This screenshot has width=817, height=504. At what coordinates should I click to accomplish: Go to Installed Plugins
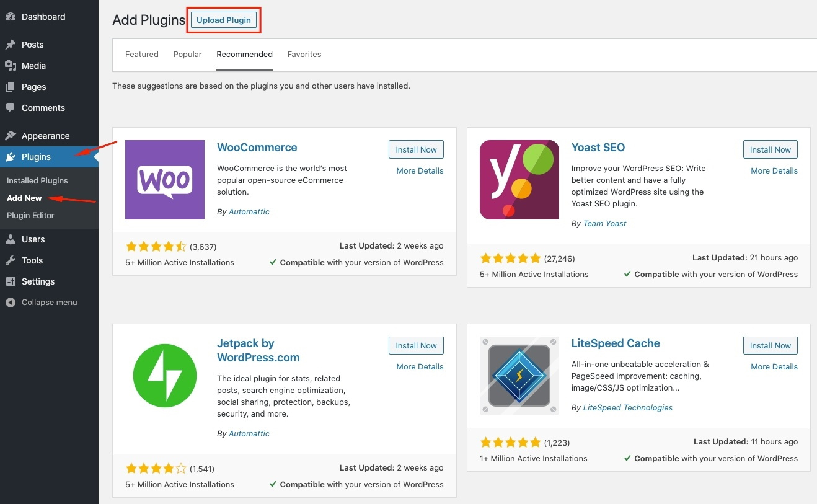pos(38,180)
